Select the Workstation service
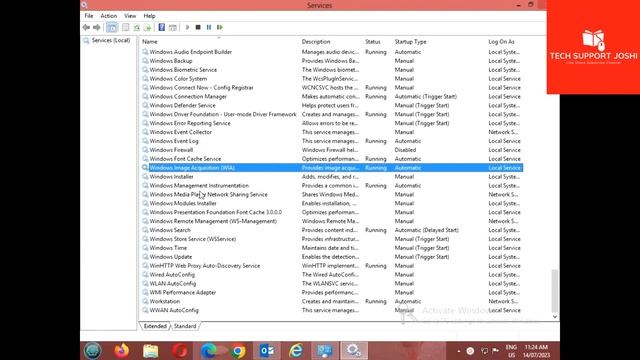This screenshot has width=640, height=360. (x=164, y=302)
